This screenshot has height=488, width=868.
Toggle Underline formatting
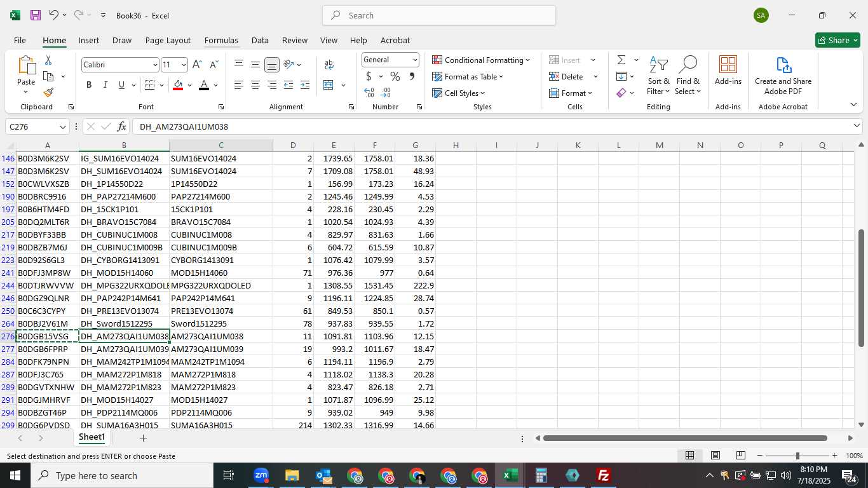[121, 85]
